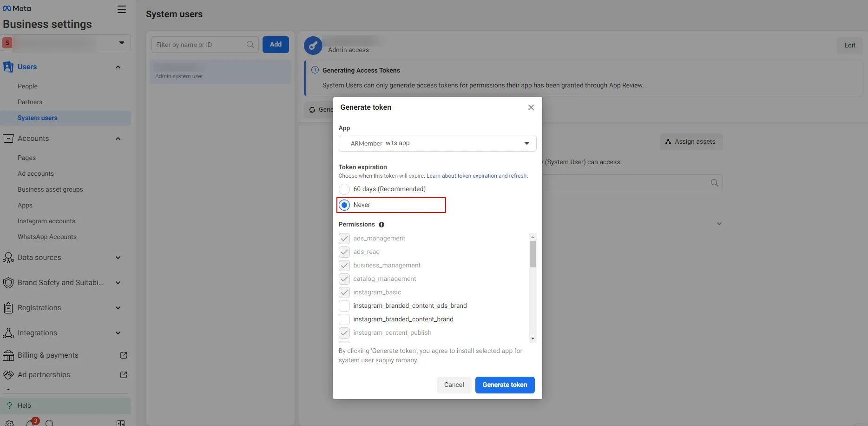The width and height of the screenshot is (868, 426).
Task: Click the Integrations icon
Action: pos(8,333)
